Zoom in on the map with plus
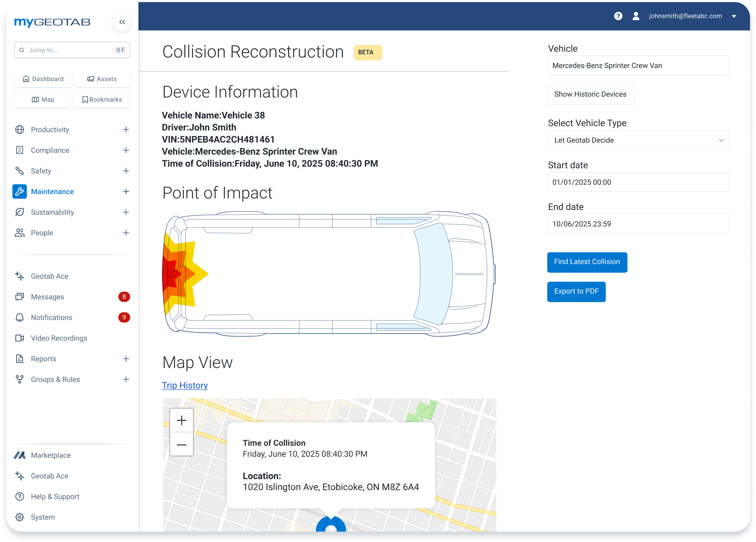 (181, 420)
